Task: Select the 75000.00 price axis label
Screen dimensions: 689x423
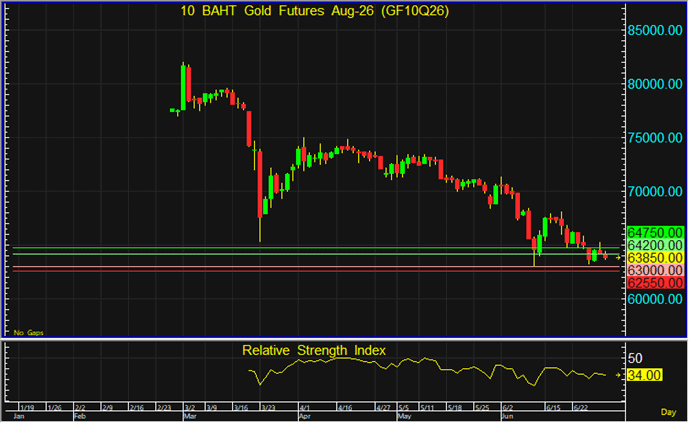Action: tap(655, 138)
